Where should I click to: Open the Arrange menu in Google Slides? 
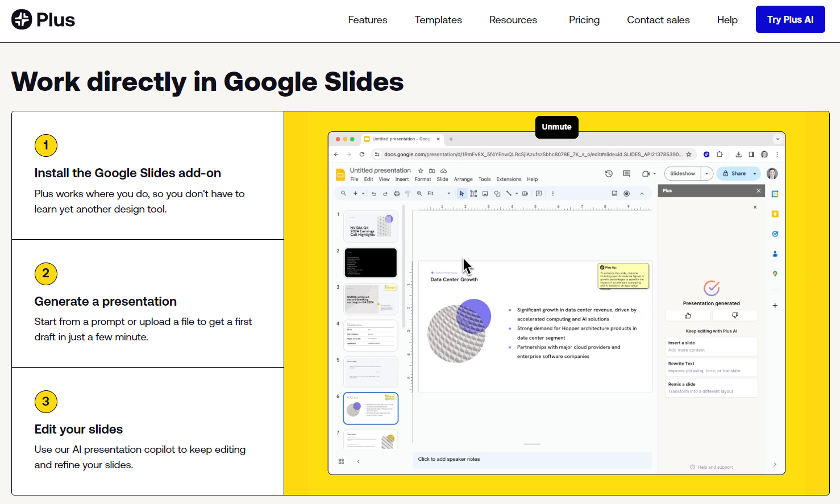[463, 180]
